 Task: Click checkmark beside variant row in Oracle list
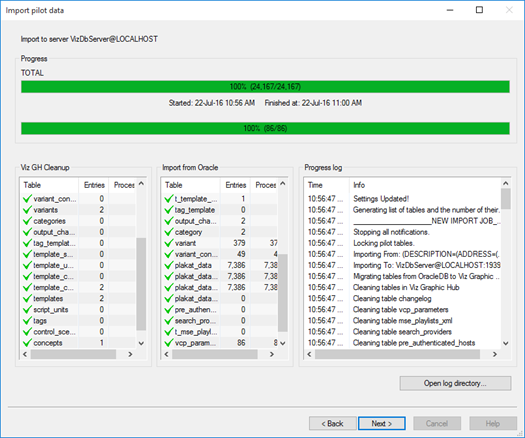169,243
